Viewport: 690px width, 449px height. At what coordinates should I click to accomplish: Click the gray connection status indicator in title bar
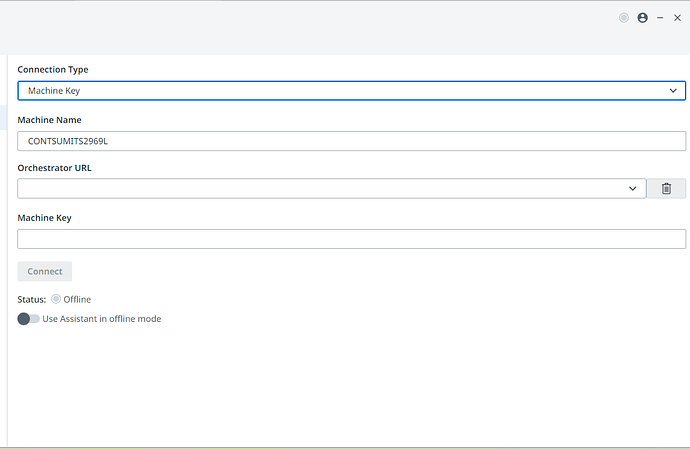pyautogui.click(x=624, y=18)
